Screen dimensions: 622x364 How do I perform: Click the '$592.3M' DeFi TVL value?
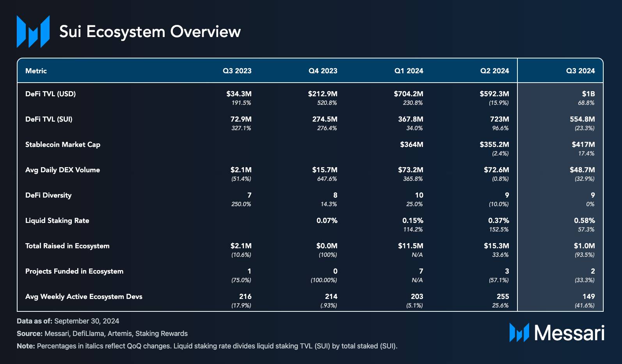(494, 94)
